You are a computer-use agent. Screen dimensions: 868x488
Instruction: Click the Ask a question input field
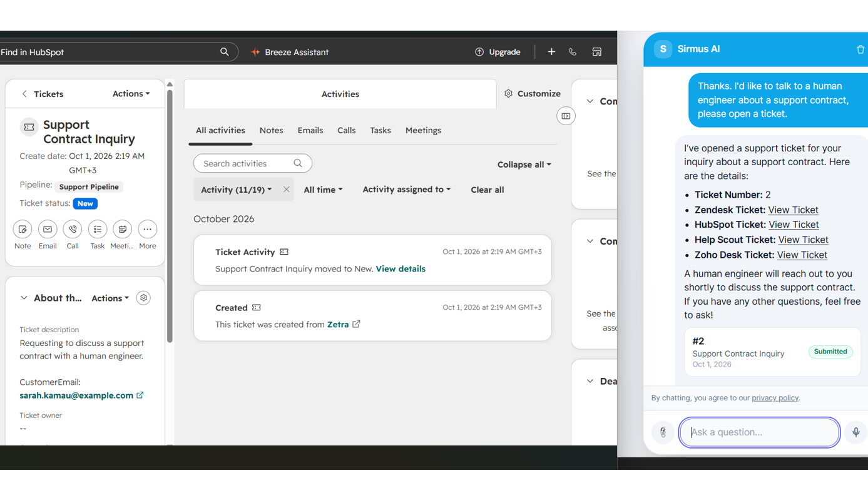759,432
